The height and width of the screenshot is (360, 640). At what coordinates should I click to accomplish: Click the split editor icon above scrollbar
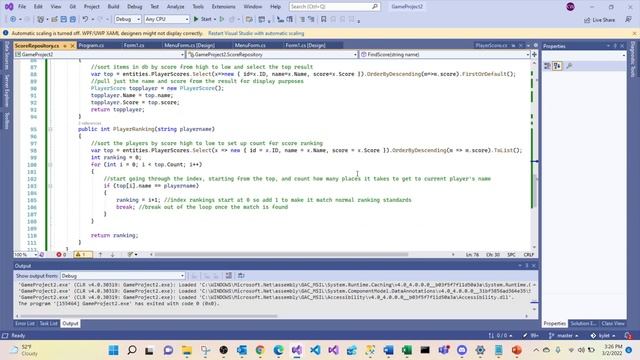click(x=534, y=54)
